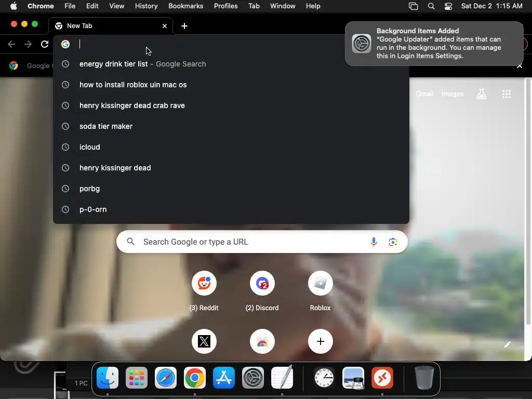Open Microsoft Remote Desktop from the Dock

tap(382, 378)
